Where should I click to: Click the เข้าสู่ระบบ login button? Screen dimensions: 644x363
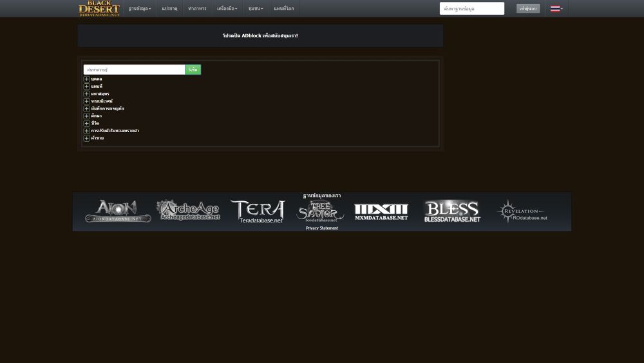528,8
